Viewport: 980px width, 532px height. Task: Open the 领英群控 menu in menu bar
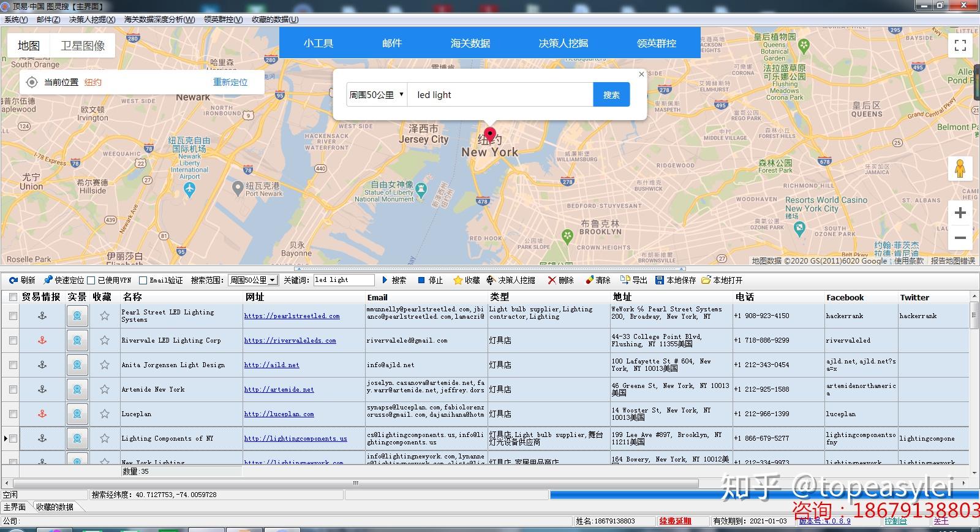coord(224,20)
